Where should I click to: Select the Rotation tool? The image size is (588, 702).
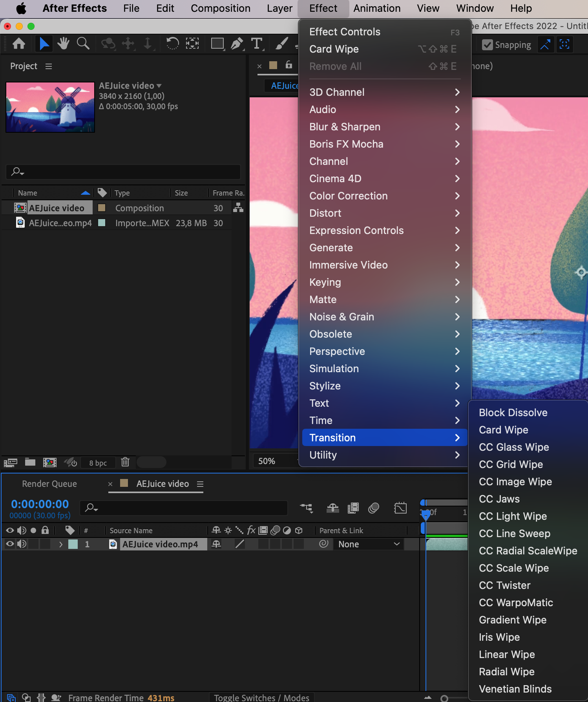[172, 44]
